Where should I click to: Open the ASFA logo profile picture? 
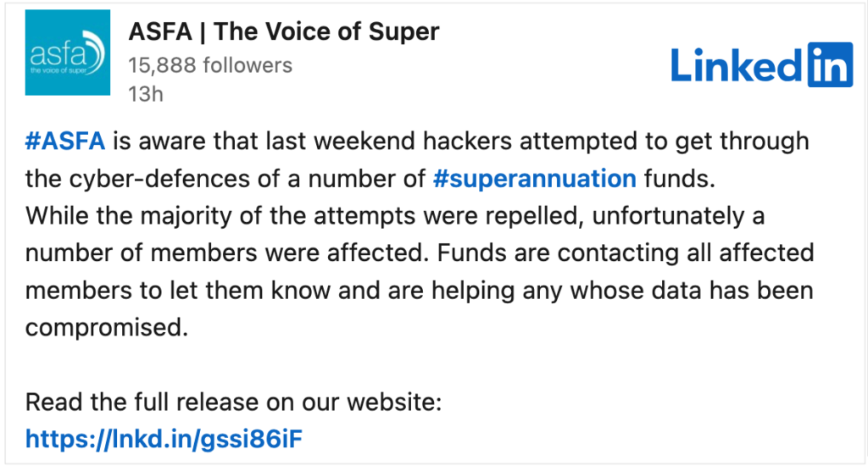(x=68, y=53)
